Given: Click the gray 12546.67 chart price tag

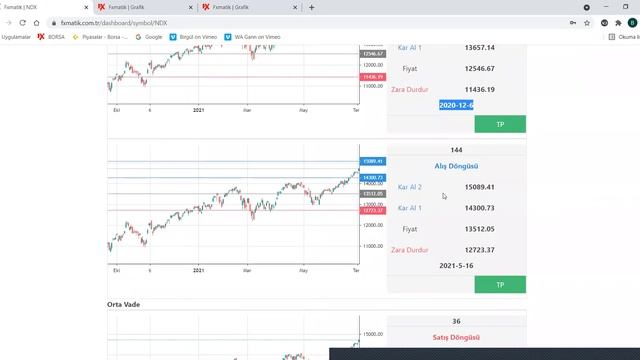Looking at the screenshot, I should 373,54.
